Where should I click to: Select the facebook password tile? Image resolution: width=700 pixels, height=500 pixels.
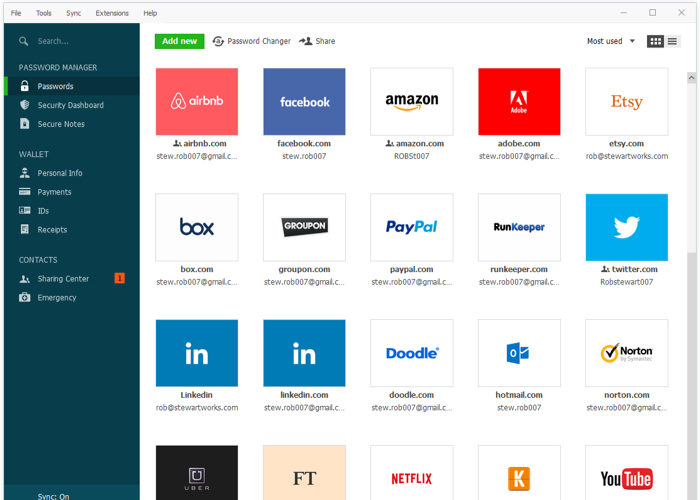304,101
